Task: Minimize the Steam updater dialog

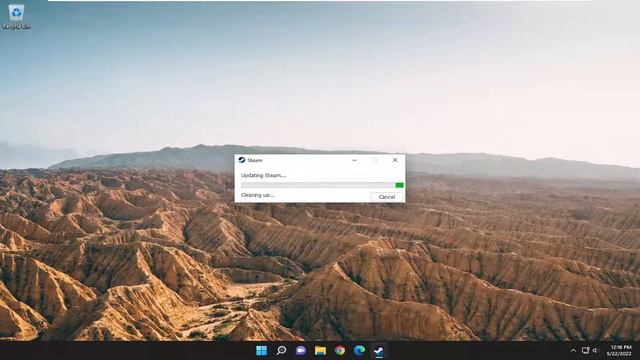Action: pos(354,160)
